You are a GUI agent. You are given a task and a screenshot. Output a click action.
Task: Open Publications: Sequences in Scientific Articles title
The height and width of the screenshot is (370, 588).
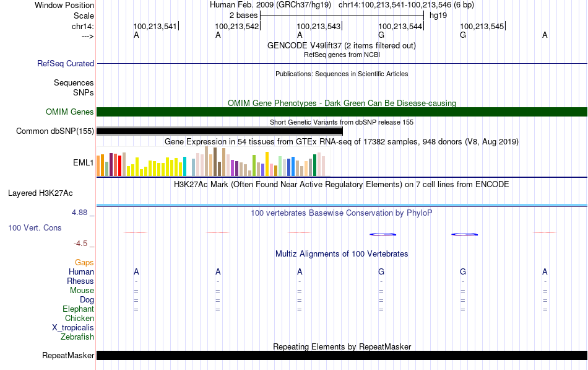(x=342, y=74)
